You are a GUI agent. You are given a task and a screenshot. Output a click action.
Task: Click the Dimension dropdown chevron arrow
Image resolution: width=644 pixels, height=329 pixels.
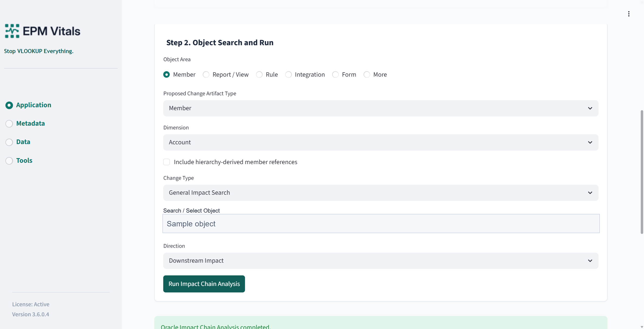pos(590,142)
